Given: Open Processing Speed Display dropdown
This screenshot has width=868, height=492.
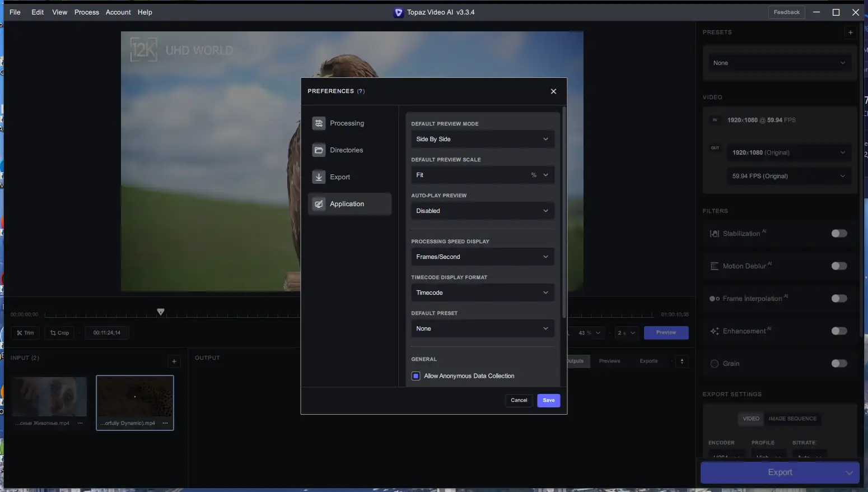Looking at the screenshot, I should (x=483, y=257).
